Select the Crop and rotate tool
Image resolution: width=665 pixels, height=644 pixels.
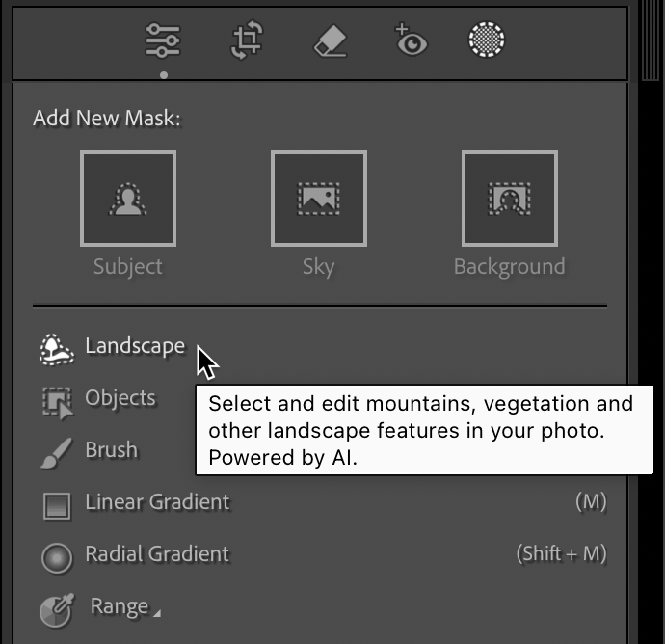coord(247,40)
